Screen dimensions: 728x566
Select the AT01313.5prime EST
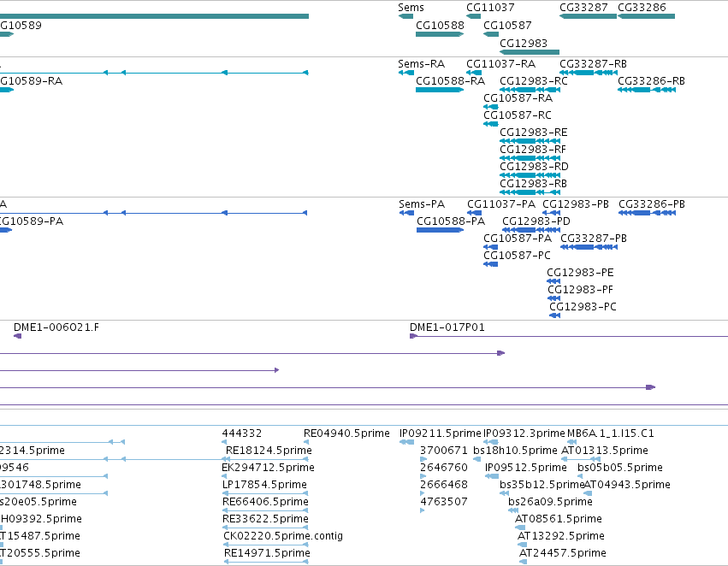[x=605, y=451]
